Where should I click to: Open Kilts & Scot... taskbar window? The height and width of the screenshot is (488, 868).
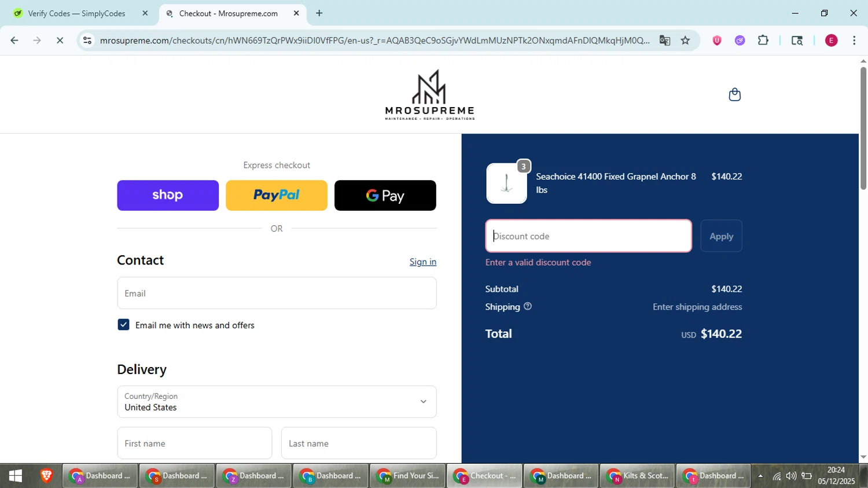(637, 476)
